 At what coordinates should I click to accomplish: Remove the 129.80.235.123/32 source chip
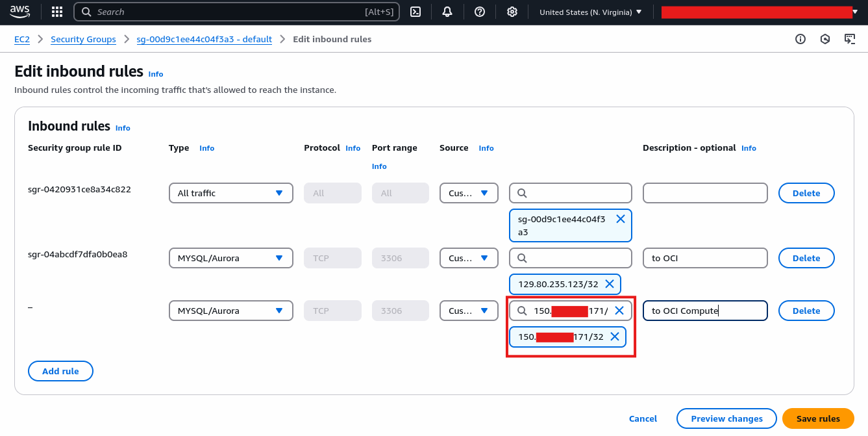point(609,283)
